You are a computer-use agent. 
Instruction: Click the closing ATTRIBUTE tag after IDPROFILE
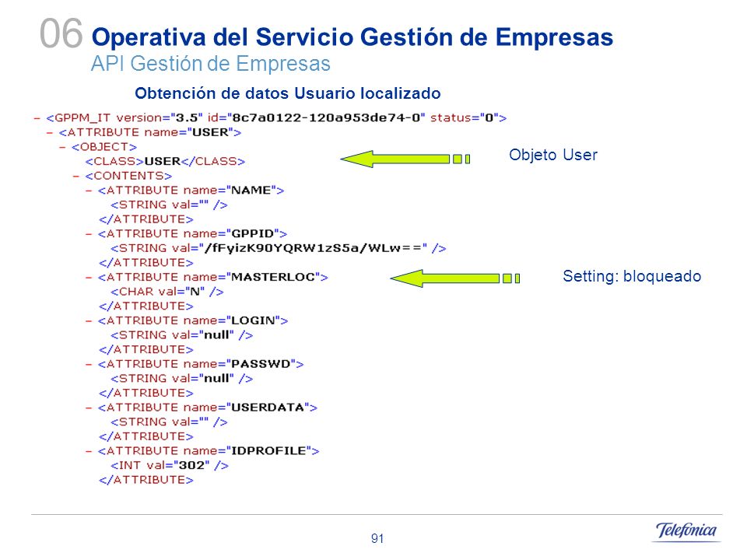click(x=146, y=480)
